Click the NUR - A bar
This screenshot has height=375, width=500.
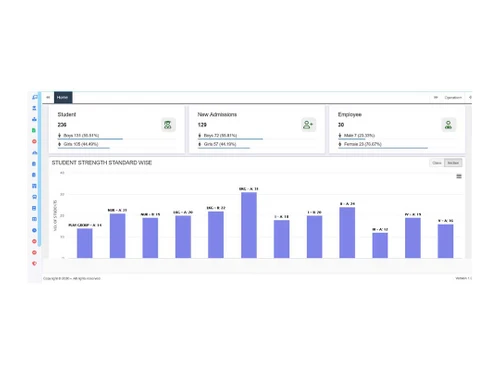pos(118,236)
